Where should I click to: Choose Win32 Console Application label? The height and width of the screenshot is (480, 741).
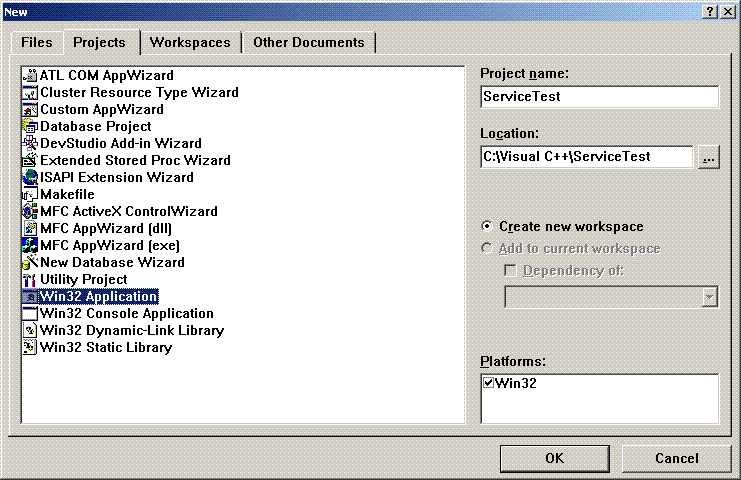click(x=127, y=314)
